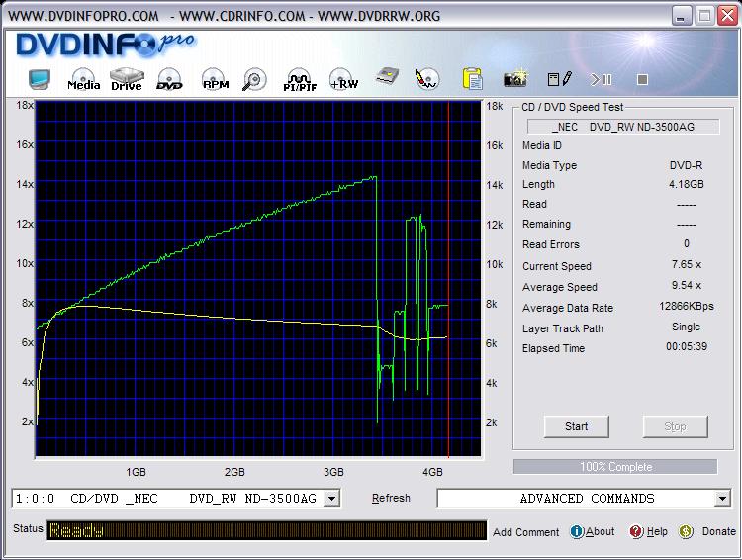Click the Read Errors label

tap(550, 244)
